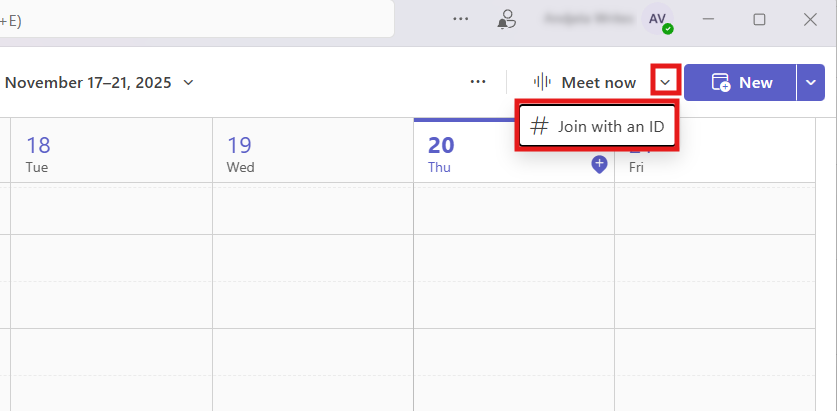Viewport: 837px width, 411px height.
Task: Click the Meet now button label
Action: point(598,82)
